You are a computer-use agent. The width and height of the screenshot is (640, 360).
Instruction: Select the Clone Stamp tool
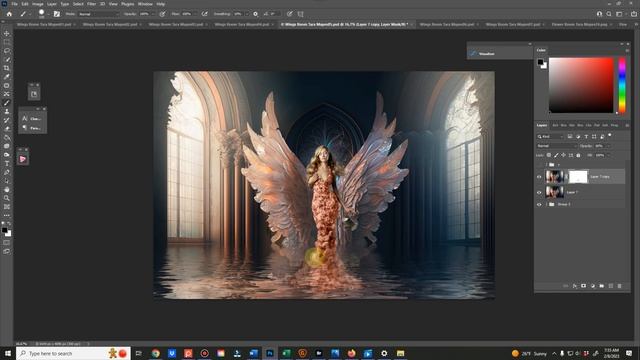7,111
